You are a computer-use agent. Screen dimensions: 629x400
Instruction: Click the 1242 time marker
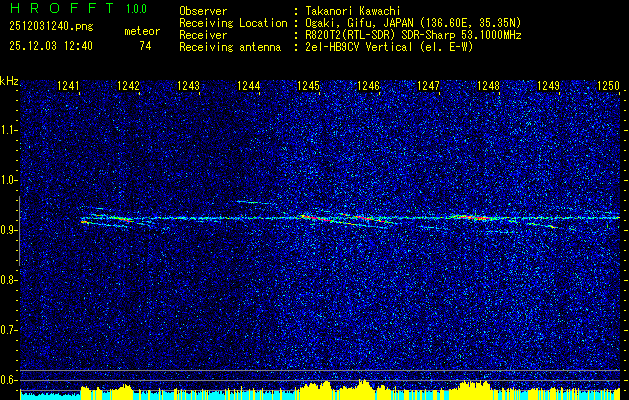click(x=128, y=85)
